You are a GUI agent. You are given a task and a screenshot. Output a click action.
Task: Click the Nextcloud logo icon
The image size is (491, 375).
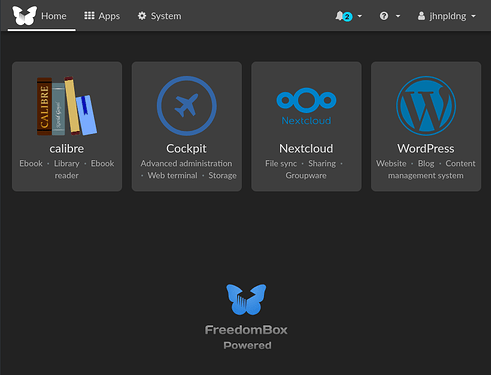[306, 106]
